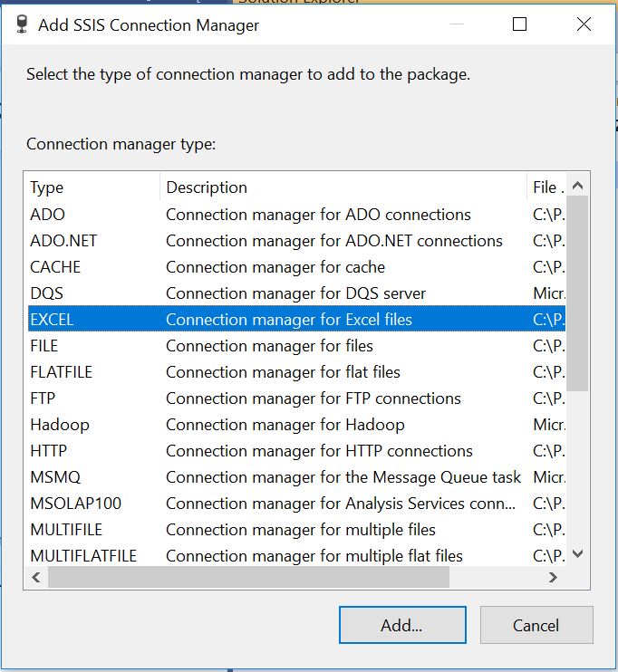Pick the FTP connection manager type
This screenshot has height=672, width=618.
coord(297,398)
